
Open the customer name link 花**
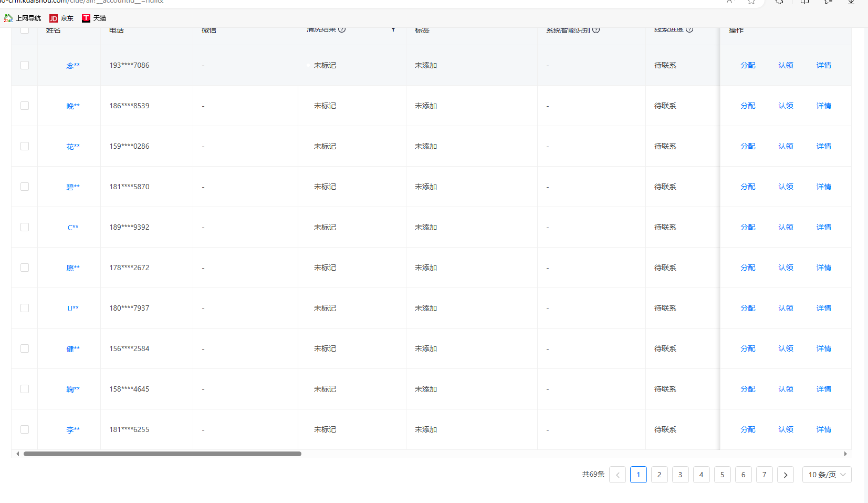[x=73, y=147]
